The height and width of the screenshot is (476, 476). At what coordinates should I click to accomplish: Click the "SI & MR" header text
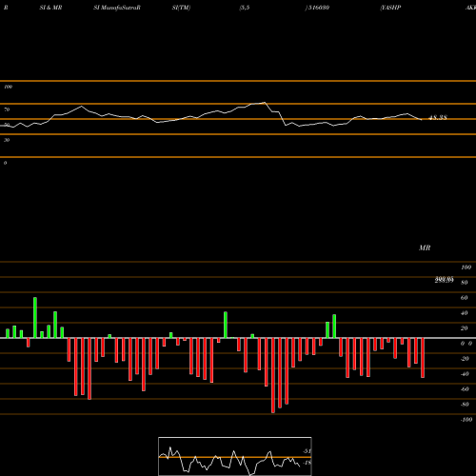[50, 8]
